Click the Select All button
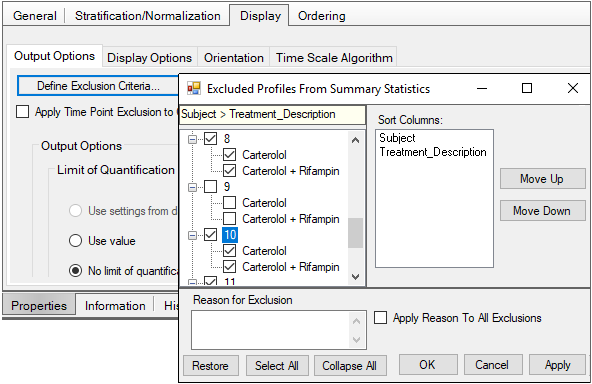The image size is (592, 384). pyautogui.click(x=277, y=365)
